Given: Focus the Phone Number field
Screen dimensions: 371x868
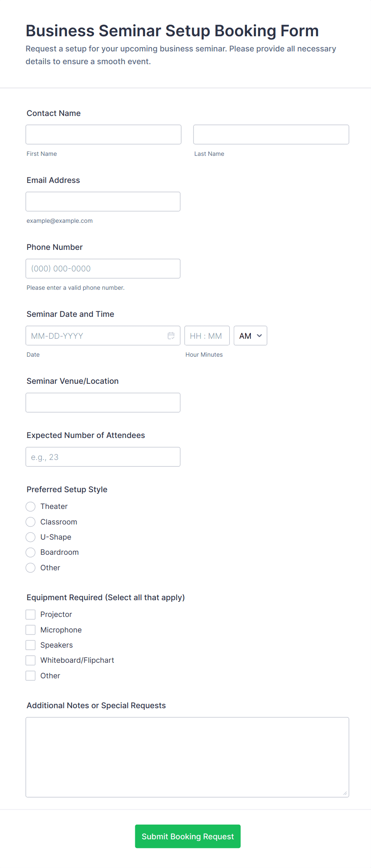Looking at the screenshot, I should pyautogui.click(x=103, y=269).
